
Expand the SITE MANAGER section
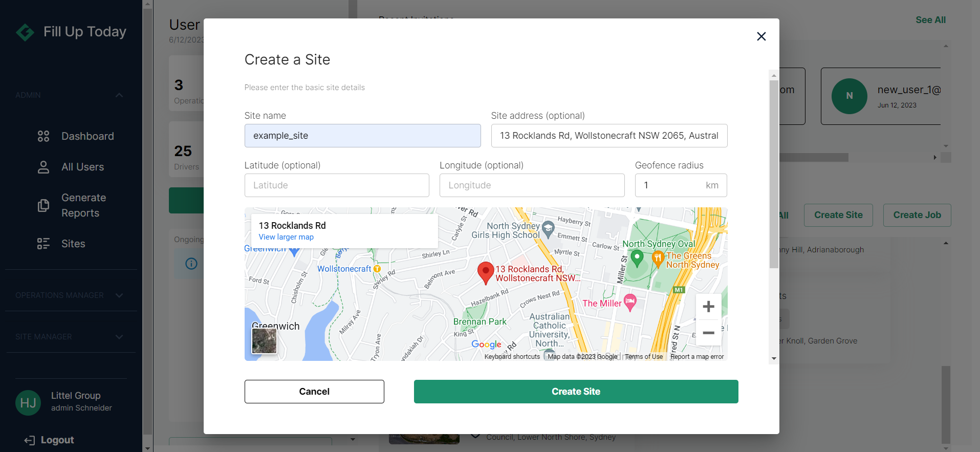click(x=71, y=337)
